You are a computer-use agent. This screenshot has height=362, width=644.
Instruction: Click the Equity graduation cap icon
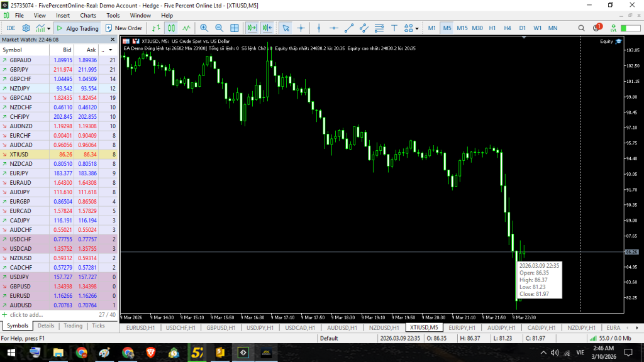point(619,41)
